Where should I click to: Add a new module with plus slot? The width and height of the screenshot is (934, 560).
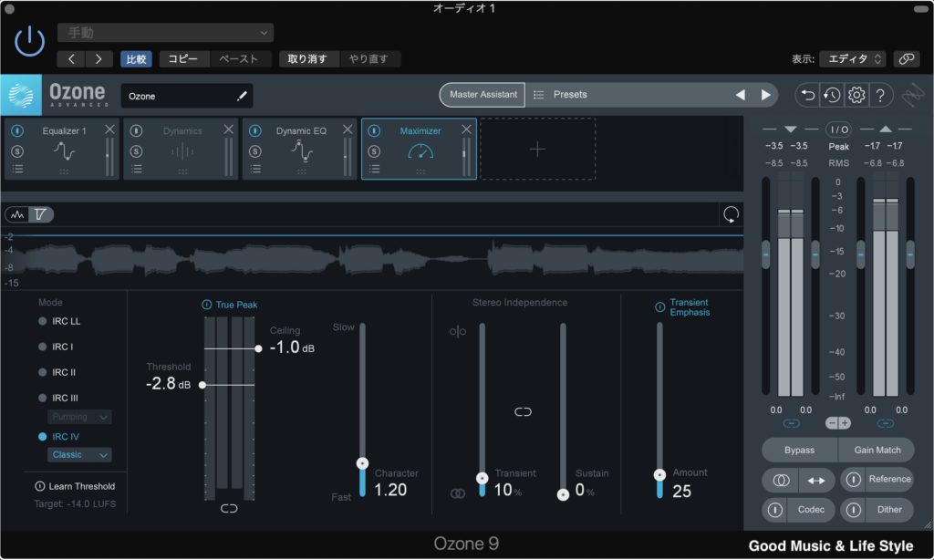(537, 149)
